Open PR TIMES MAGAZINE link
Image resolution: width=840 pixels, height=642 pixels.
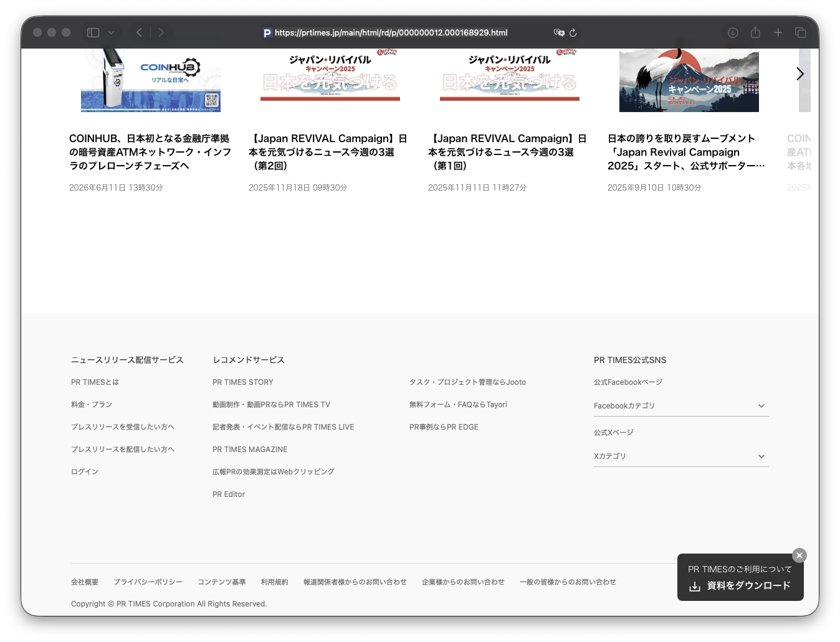pos(250,450)
